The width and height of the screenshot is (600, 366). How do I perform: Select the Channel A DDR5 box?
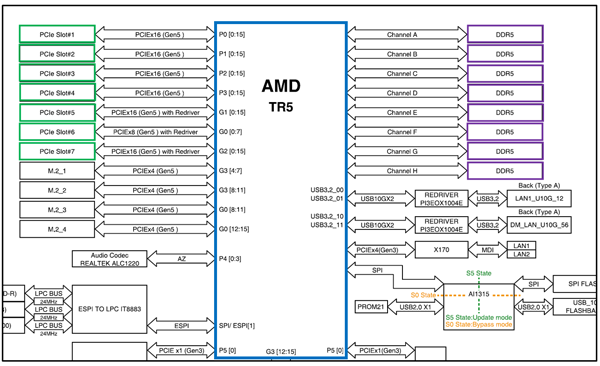pos(505,34)
